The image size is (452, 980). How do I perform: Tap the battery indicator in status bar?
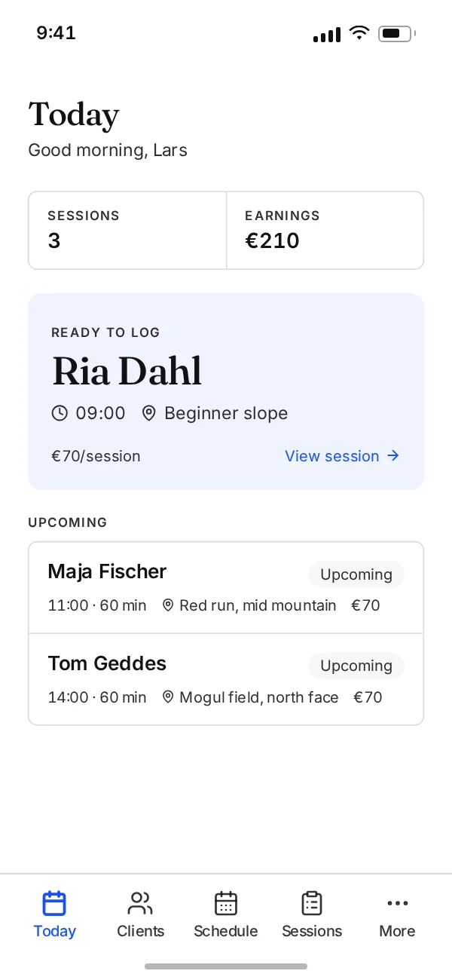pos(397,34)
